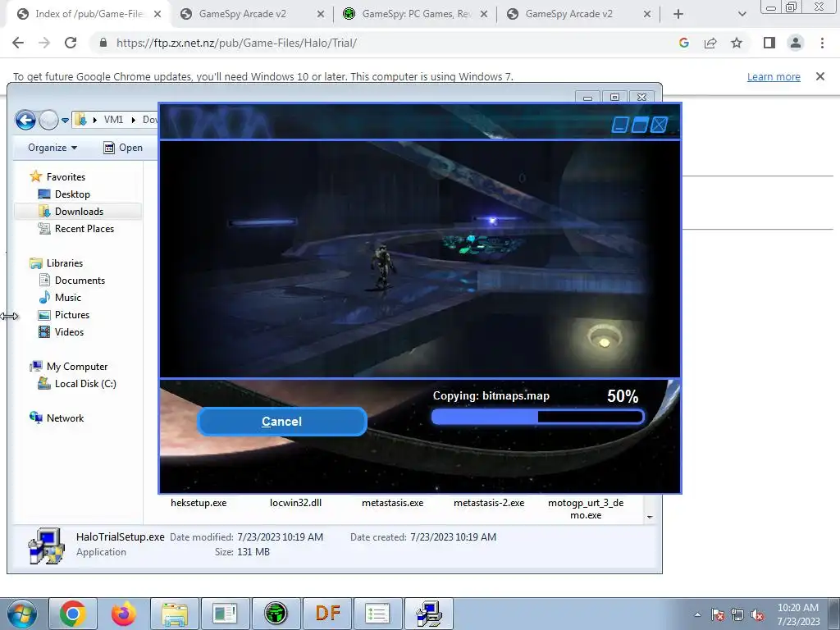Click HaloTrialSetup.exe icon in details pane
The width and height of the screenshot is (840, 630).
46,546
